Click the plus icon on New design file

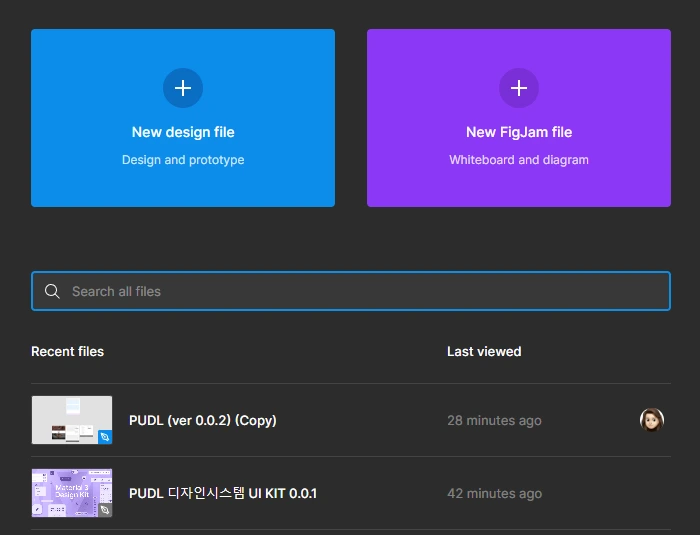pos(183,88)
